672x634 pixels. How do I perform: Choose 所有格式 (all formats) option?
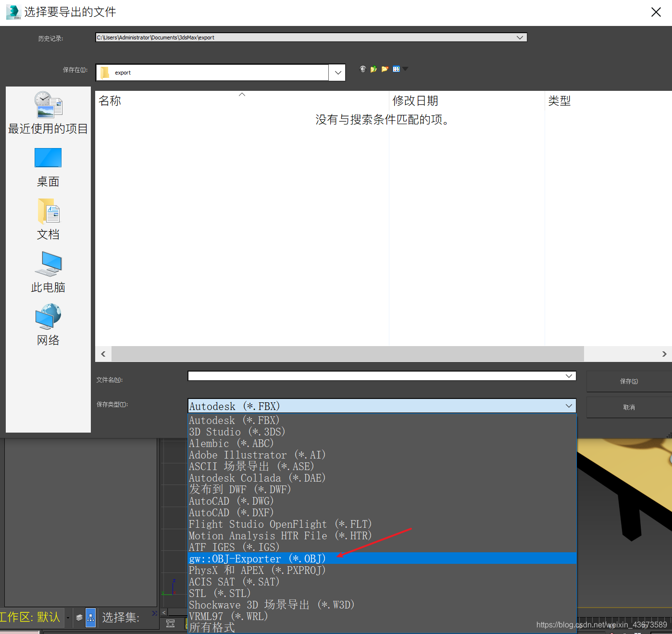click(x=382, y=627)
